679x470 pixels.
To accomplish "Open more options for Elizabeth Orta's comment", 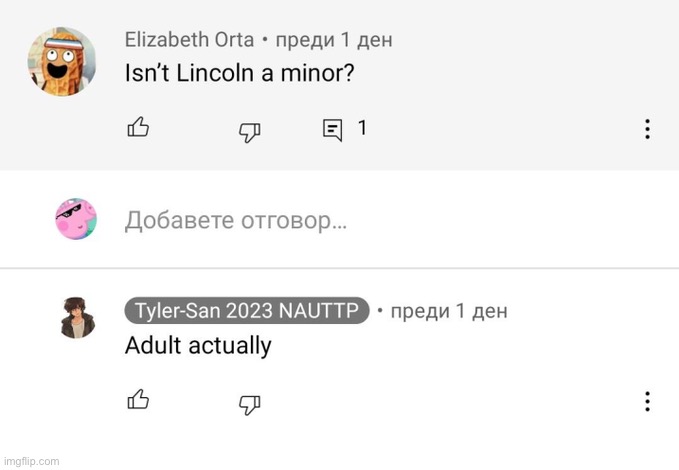I will tap(647, 129).
